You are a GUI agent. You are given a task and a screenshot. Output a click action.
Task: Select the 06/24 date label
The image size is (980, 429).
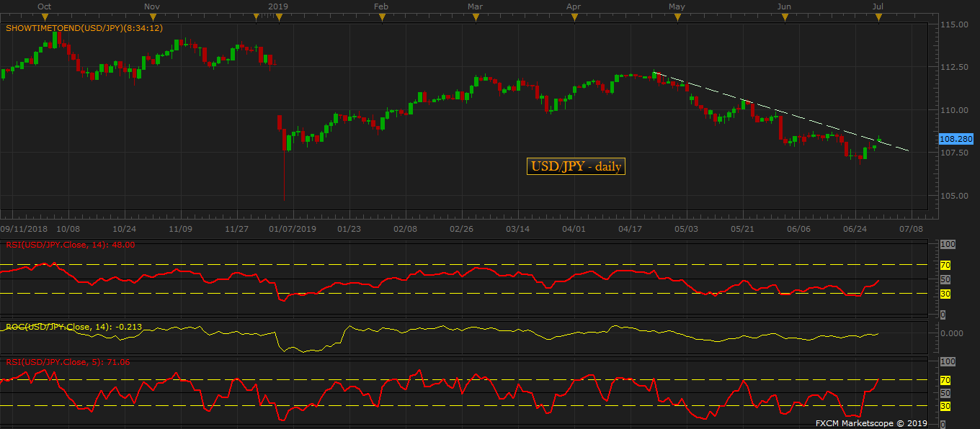[x=855, y=229]
